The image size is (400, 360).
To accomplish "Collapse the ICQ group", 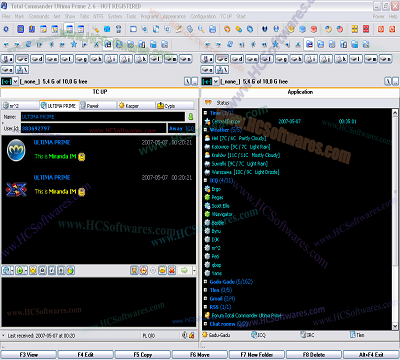I will (206, 180).
